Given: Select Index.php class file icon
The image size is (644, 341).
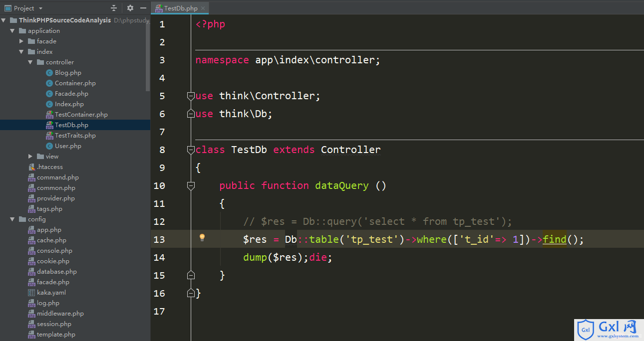Looking at the screenshot, I should pos(49,104).
